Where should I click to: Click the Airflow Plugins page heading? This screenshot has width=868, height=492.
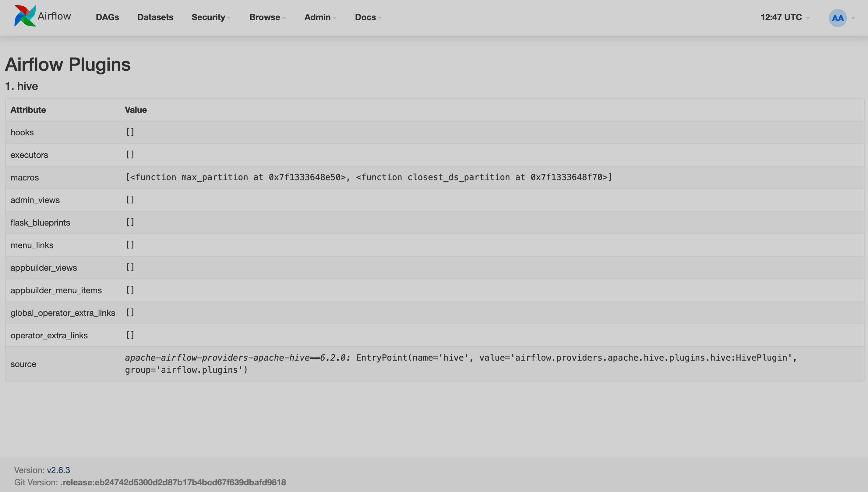pyautogui.click(x=68, y=65)
